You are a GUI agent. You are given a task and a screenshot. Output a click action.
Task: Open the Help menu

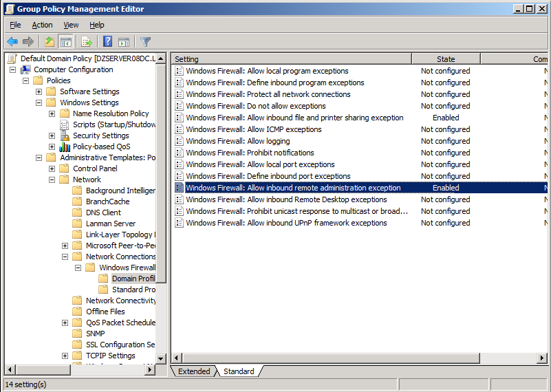(96, 25)
